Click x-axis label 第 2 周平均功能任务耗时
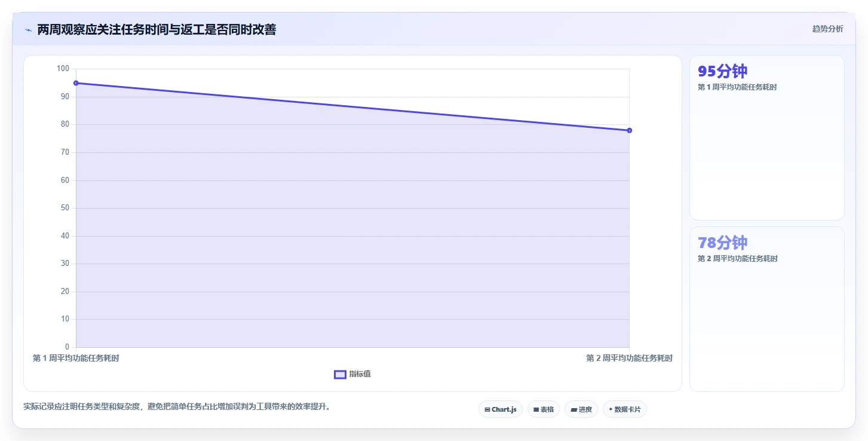 [629, 358]
